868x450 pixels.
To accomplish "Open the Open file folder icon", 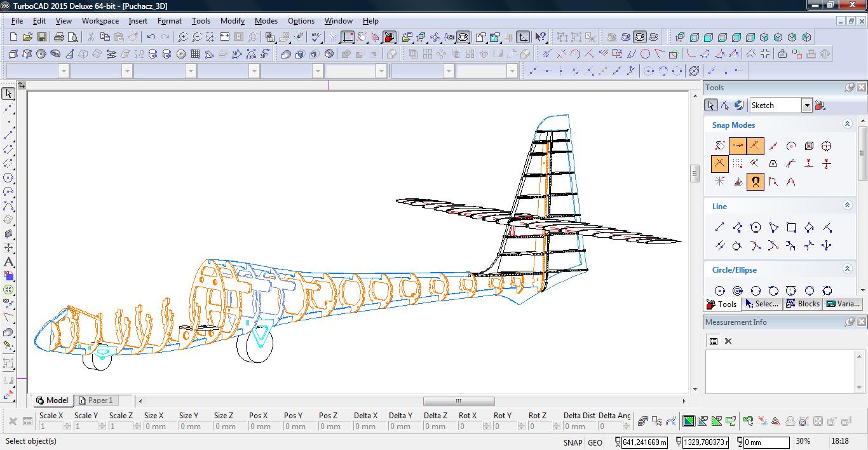I will click(27, 37).
